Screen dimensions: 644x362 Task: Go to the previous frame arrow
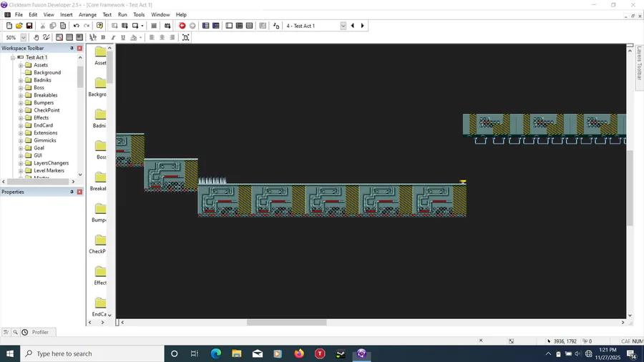352,26
